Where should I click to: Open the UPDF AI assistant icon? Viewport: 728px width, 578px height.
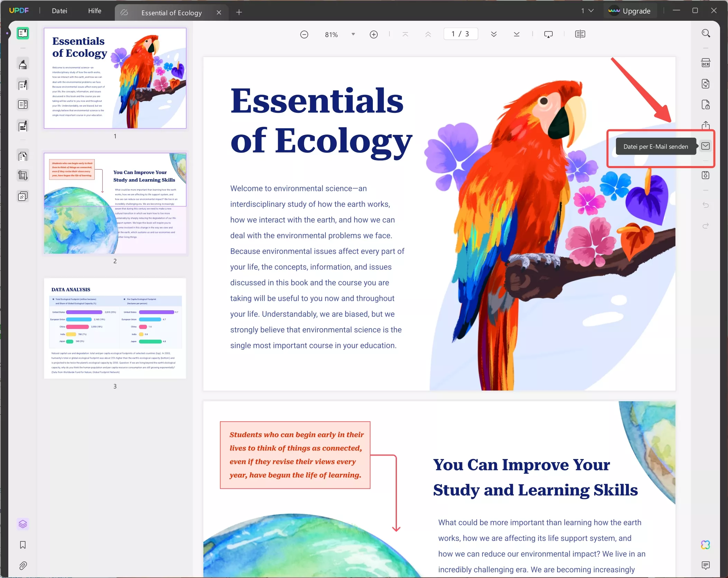(706, 545)
